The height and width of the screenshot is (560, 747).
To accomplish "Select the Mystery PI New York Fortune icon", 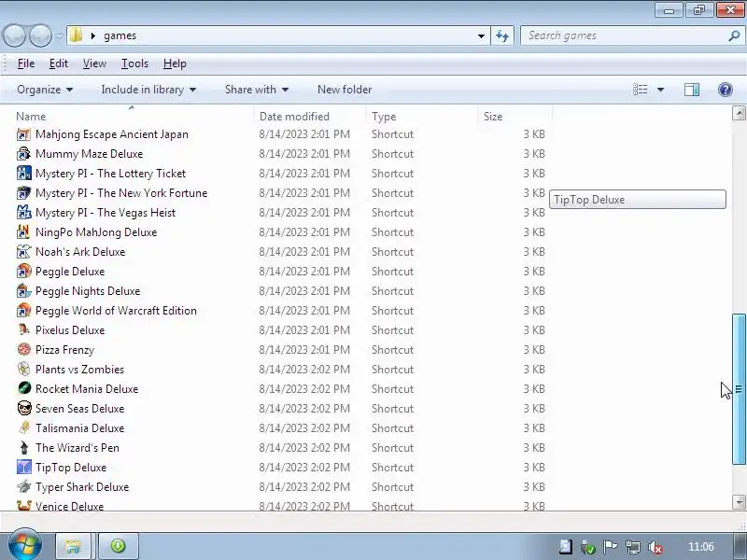I will [x=24, y=193].
